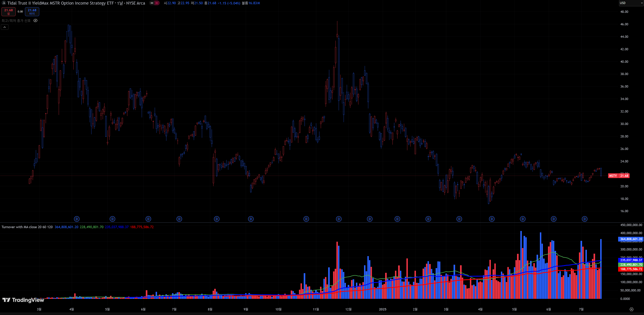The width and height of the screenshot is (644, 315).
Task: Select the 최고/최저 종가 신호 indicator label
Action: [16, 21]
